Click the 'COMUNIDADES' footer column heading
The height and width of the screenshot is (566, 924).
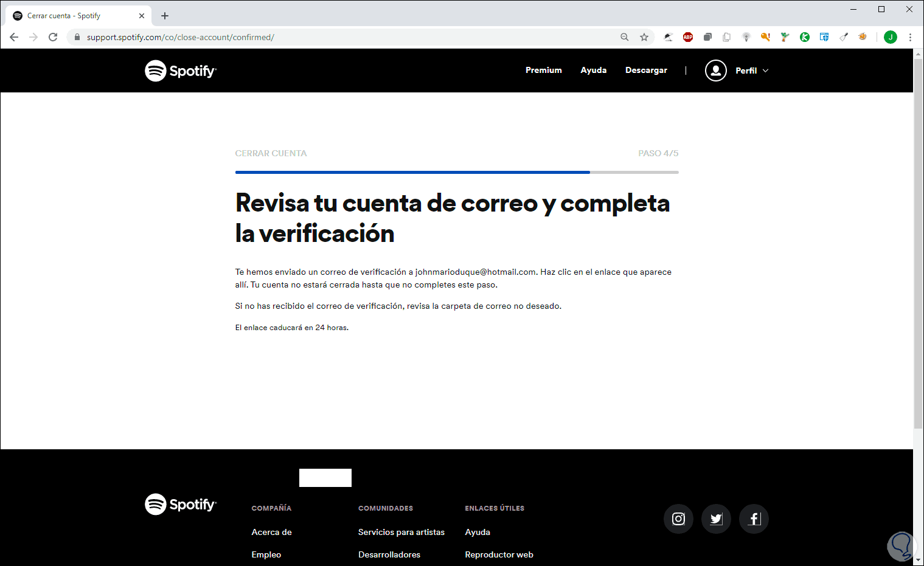coord(386,508)
